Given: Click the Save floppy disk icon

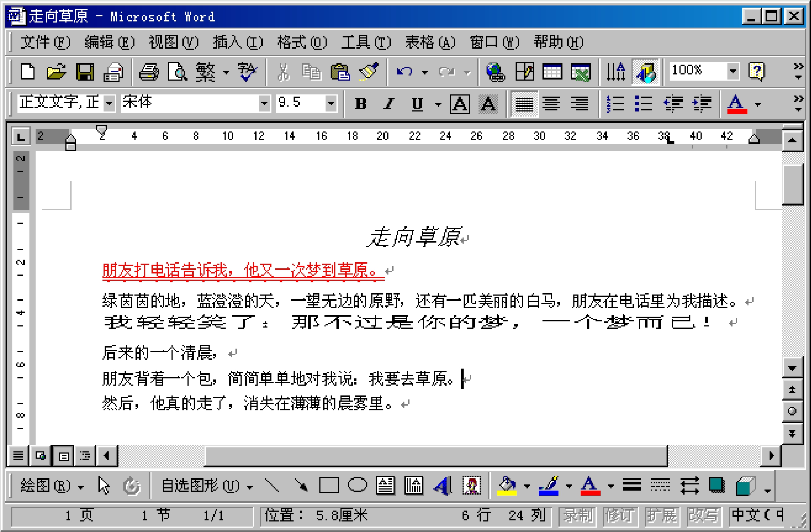Looking at the screenshot, I should (x=85, y=72).
